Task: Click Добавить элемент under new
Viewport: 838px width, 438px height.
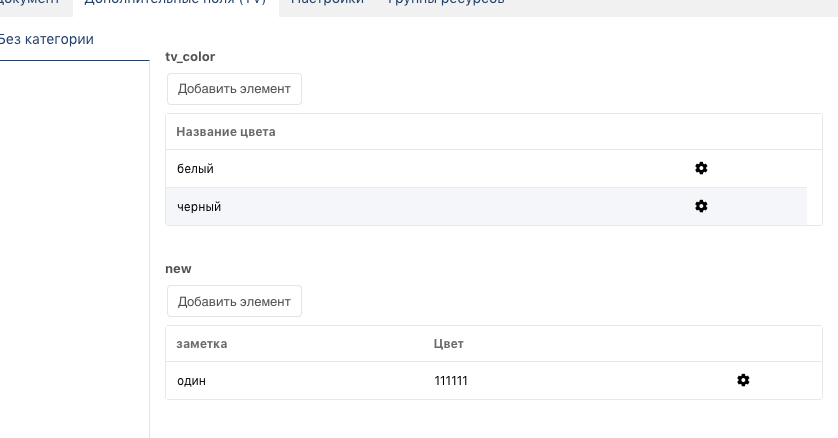Action: coord(234,301)
